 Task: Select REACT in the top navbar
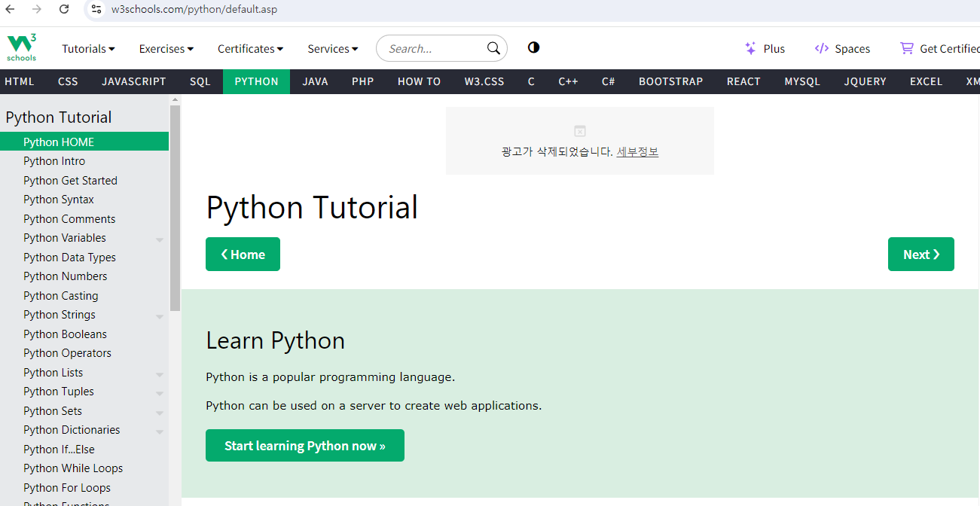coord(743,81)
